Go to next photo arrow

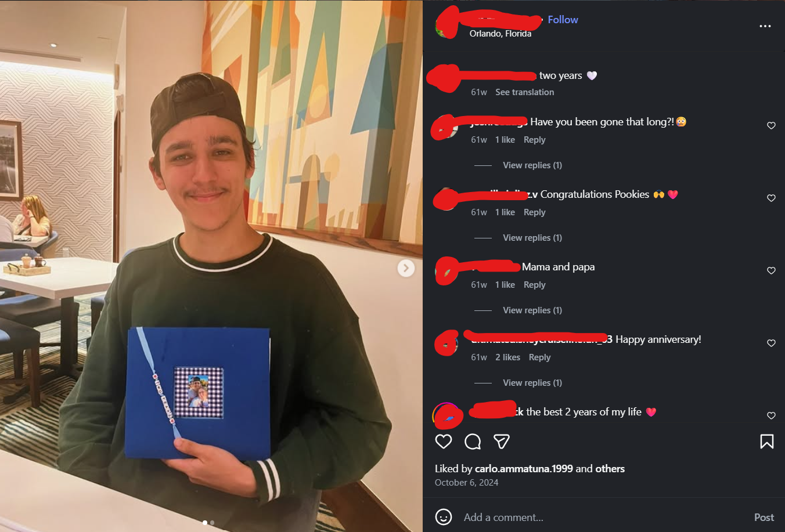pos(406,267)
